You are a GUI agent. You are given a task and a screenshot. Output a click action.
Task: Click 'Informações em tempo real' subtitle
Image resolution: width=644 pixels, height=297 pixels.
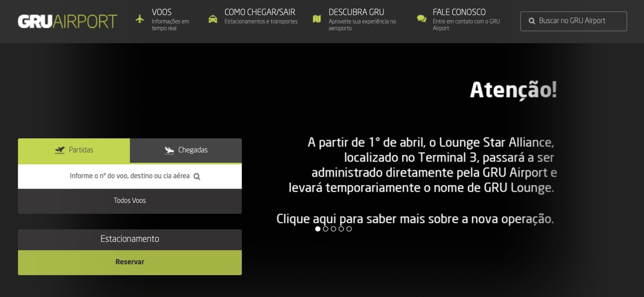[170, 25]
